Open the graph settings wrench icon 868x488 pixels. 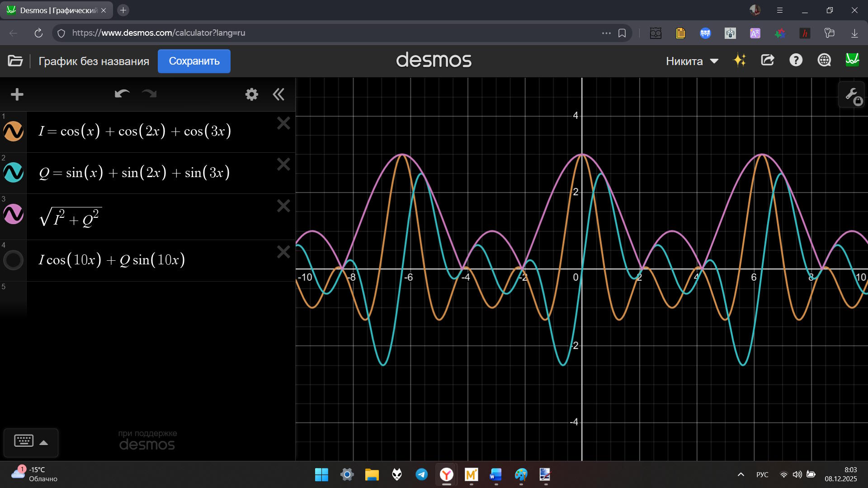point(852,95)
